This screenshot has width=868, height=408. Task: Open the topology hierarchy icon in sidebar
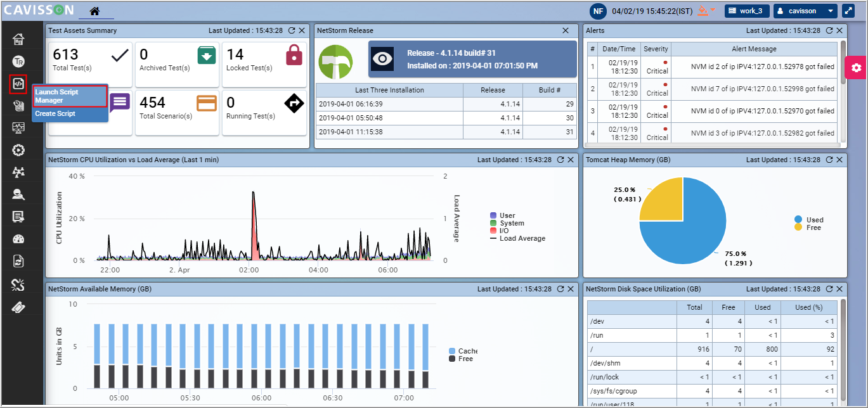[x=18, y=172]
